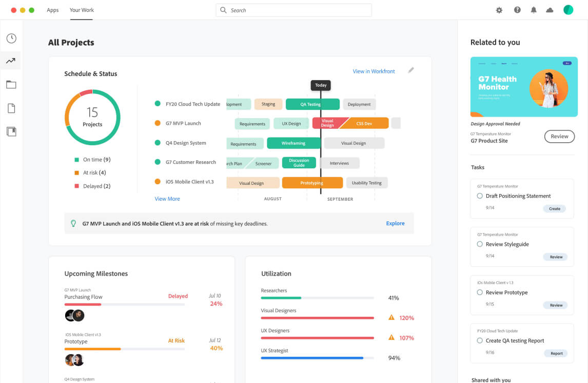Select the trending chart sidebar icon

[11, 61]
